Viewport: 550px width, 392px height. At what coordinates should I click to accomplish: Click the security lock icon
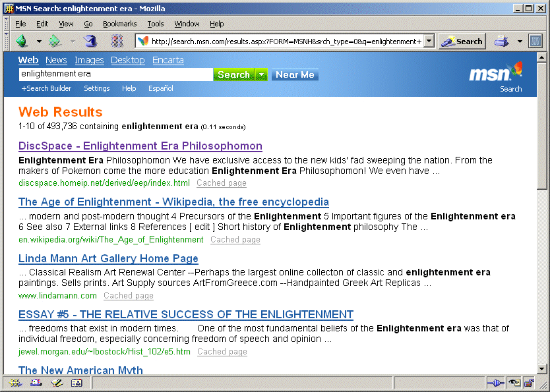point(529,383)
